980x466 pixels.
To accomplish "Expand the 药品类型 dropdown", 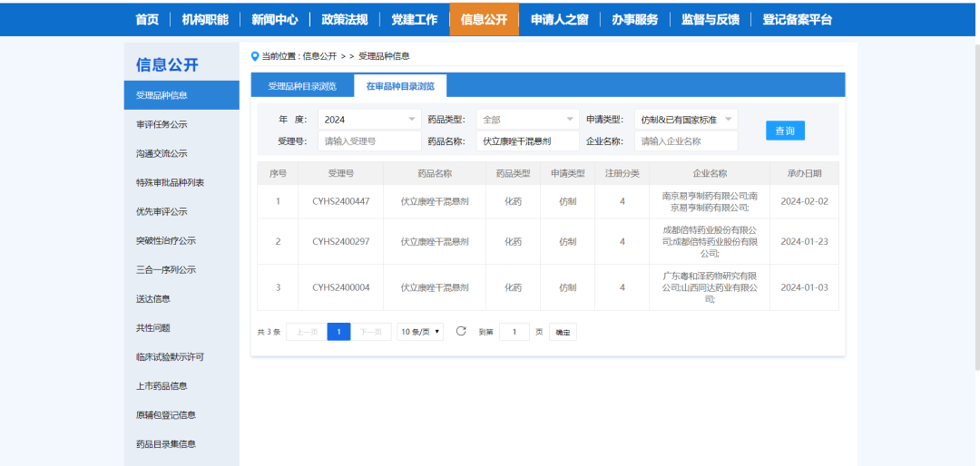I will [x=527, y=120].
